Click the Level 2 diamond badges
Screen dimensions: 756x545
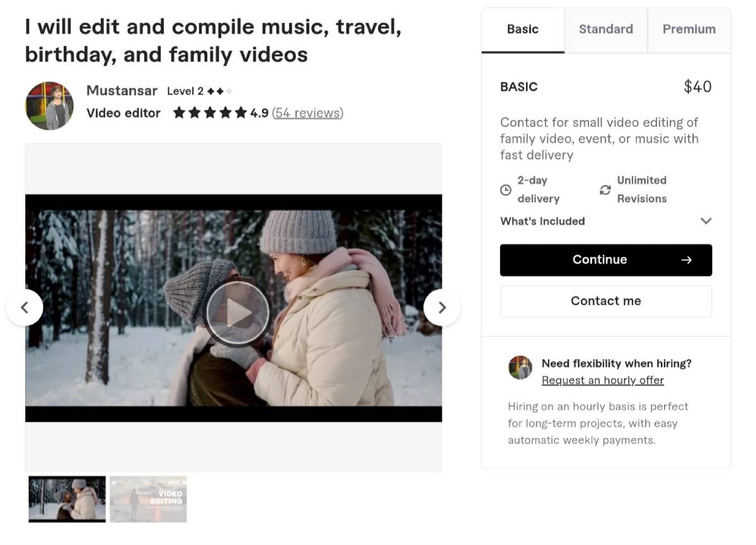[x=219, y=91]
